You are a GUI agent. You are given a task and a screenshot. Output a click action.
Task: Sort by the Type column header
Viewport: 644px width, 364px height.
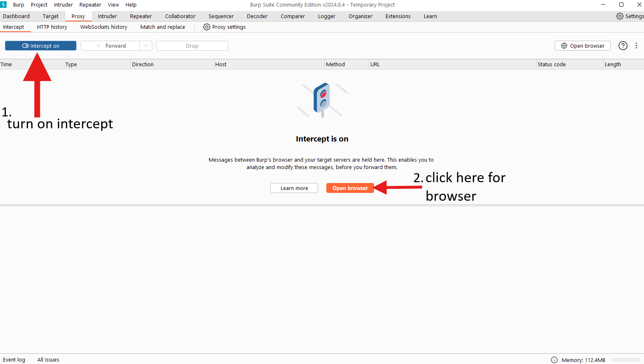(x=97, y=64)
